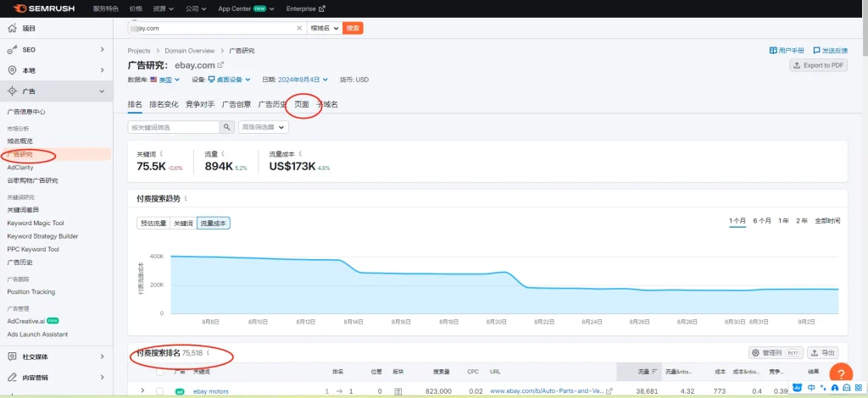Open Position Tracking in sidebar
The width and height of the screenshot is (868, 398).
click(31, 292)
